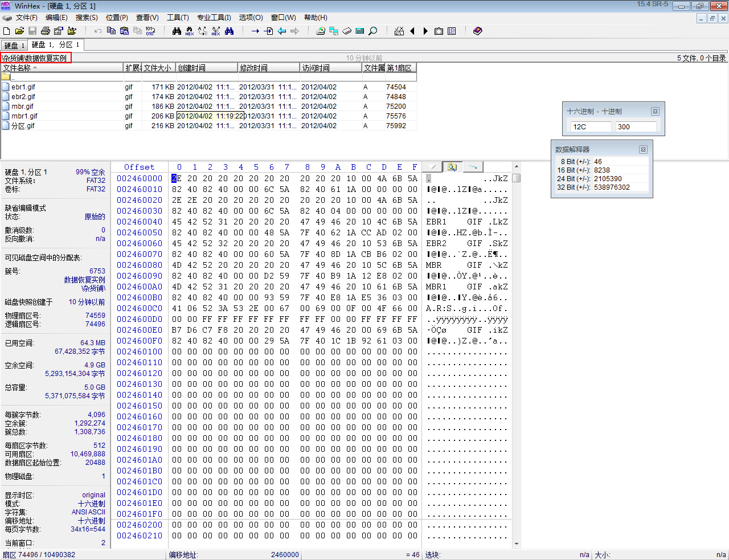
Task: Click the Copy block icon
Action: click(x=111, y=31)
